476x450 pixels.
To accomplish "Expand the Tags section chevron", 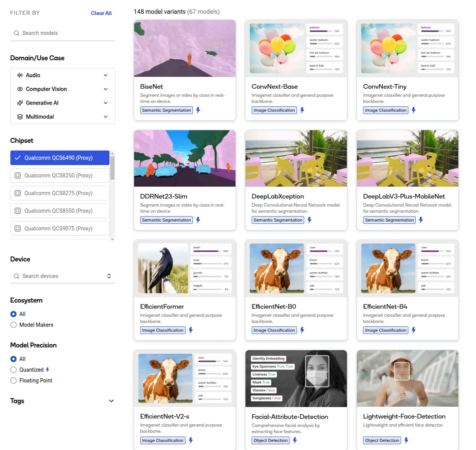I will 111,401.
